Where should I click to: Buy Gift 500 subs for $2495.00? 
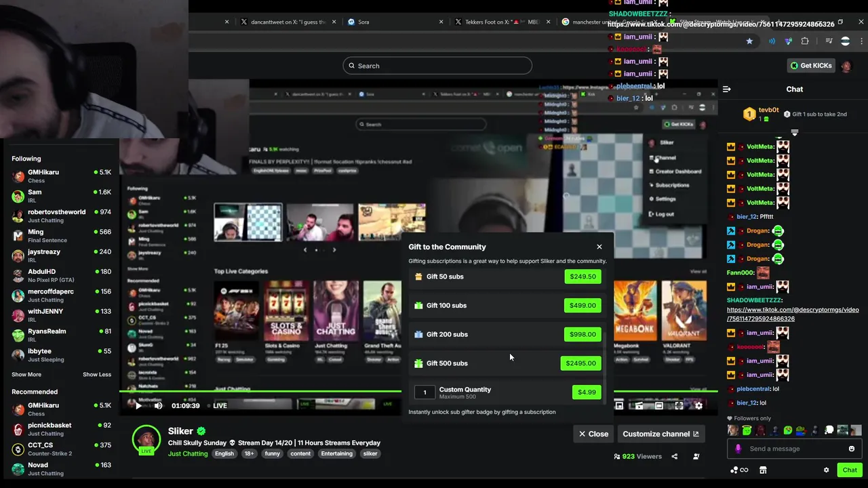pyautogui.click(x=580, y=363)
